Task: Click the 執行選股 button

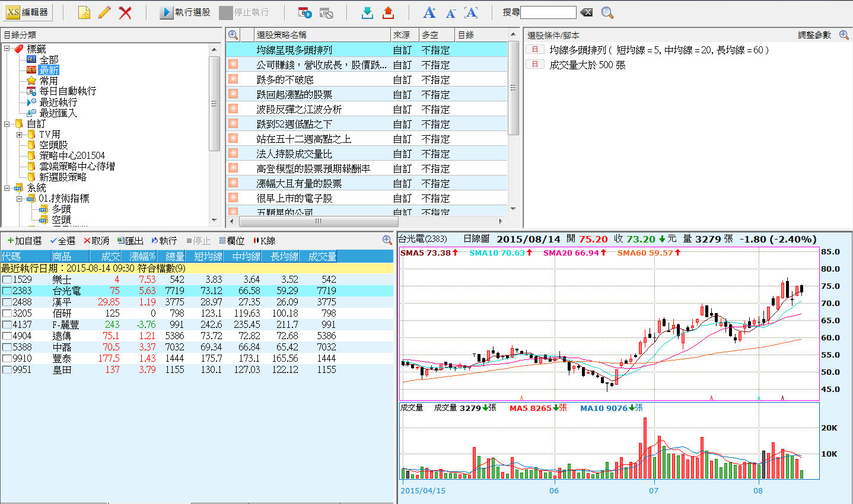Action: [x=185, y=12]
